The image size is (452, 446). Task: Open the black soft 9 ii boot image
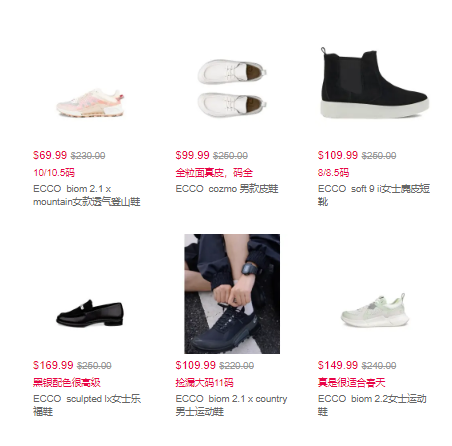pyautogui.click(x=375, y=83)
